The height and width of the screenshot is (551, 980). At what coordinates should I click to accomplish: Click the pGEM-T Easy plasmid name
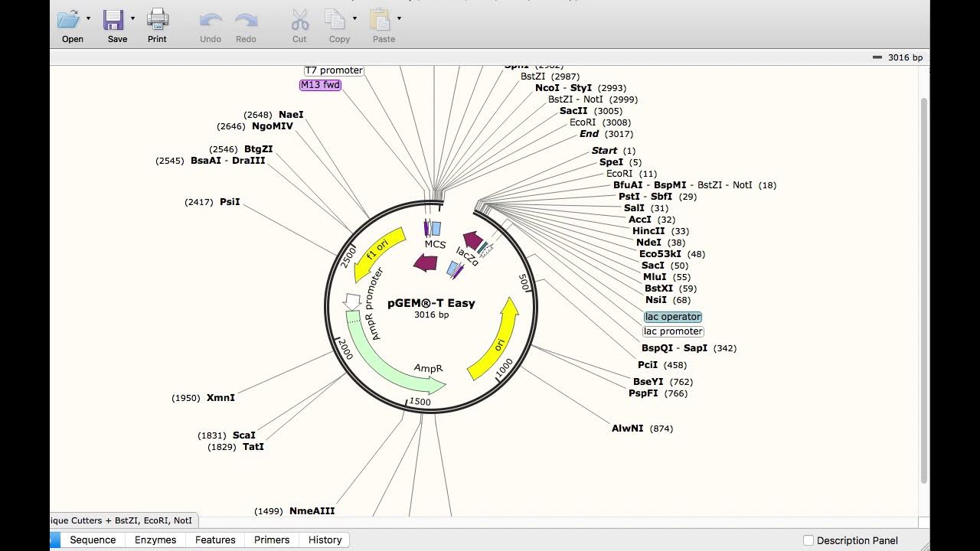pos(431,303)
